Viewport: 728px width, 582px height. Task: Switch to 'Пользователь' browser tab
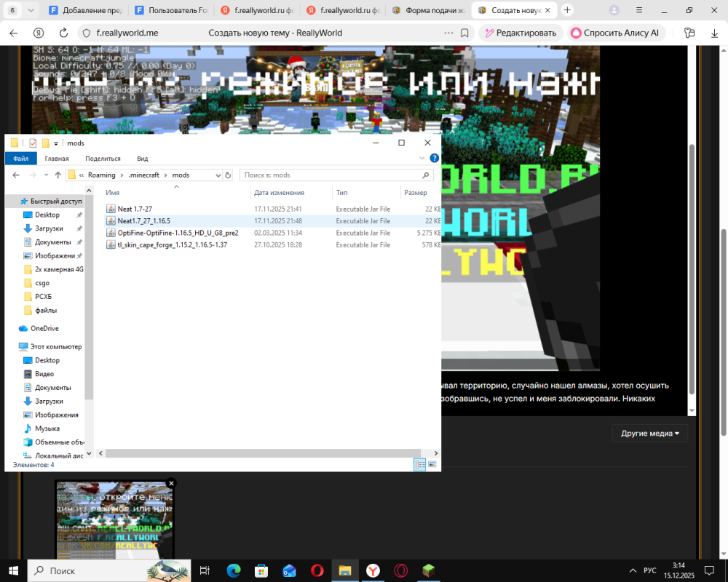(x=172, y=10)
